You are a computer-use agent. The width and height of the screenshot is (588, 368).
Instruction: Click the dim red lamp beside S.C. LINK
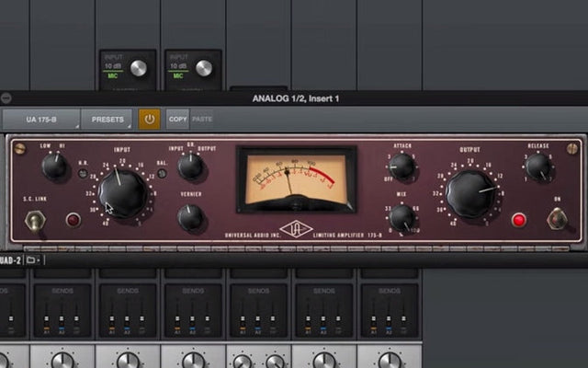tap(73, 220)
